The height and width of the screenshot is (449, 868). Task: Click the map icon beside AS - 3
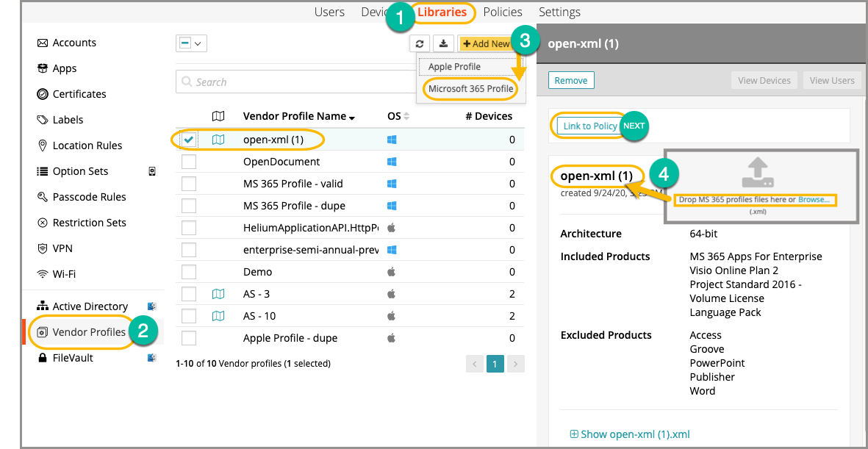click(x=218, y=294)
